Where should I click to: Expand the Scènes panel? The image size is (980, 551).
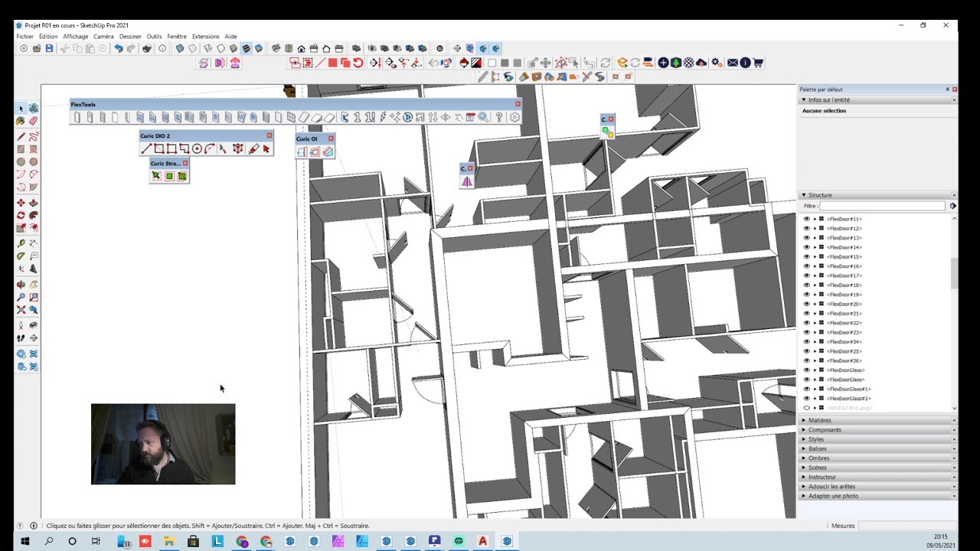click(x=804, y=468)
